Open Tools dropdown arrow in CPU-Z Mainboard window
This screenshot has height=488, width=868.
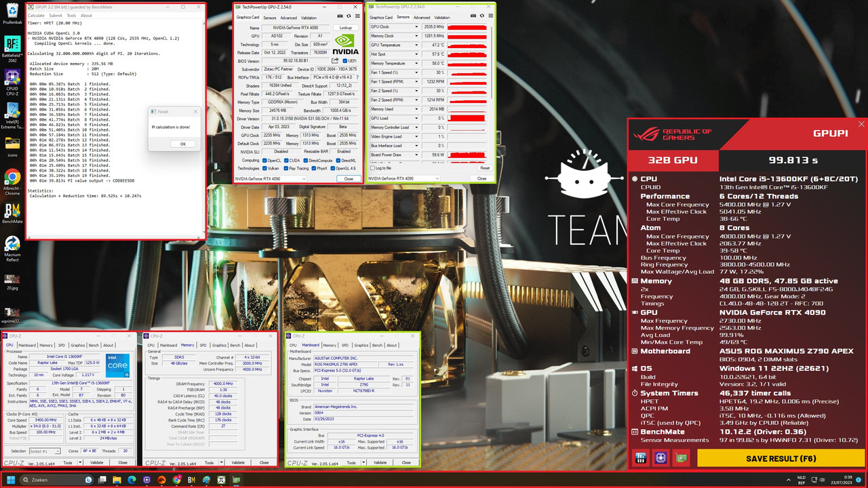363,462
